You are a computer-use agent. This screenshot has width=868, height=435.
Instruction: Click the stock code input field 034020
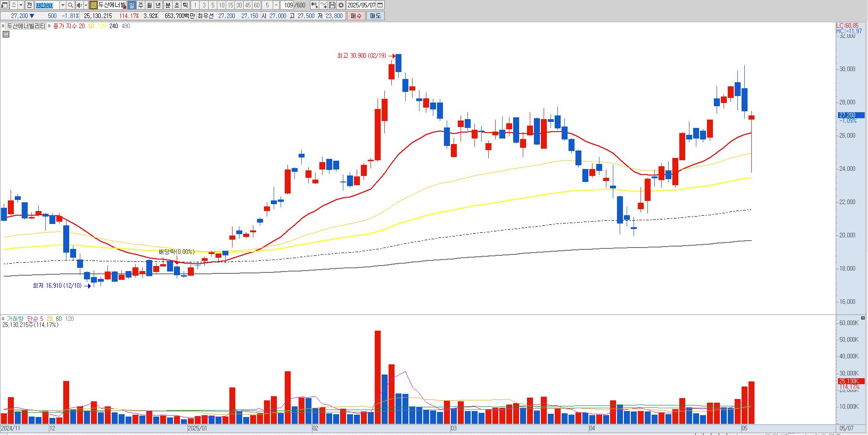pos(48,5)
